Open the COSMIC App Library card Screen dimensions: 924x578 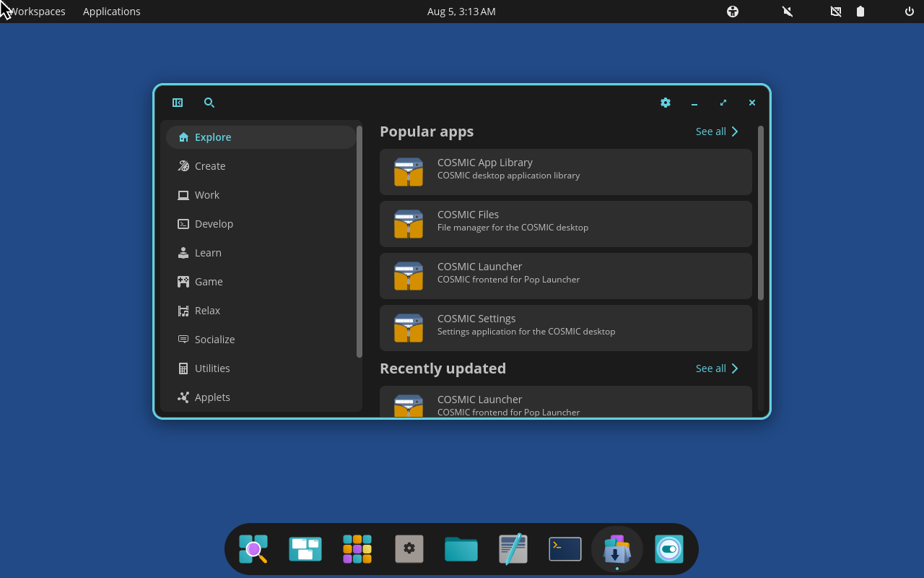coord(566,172)
